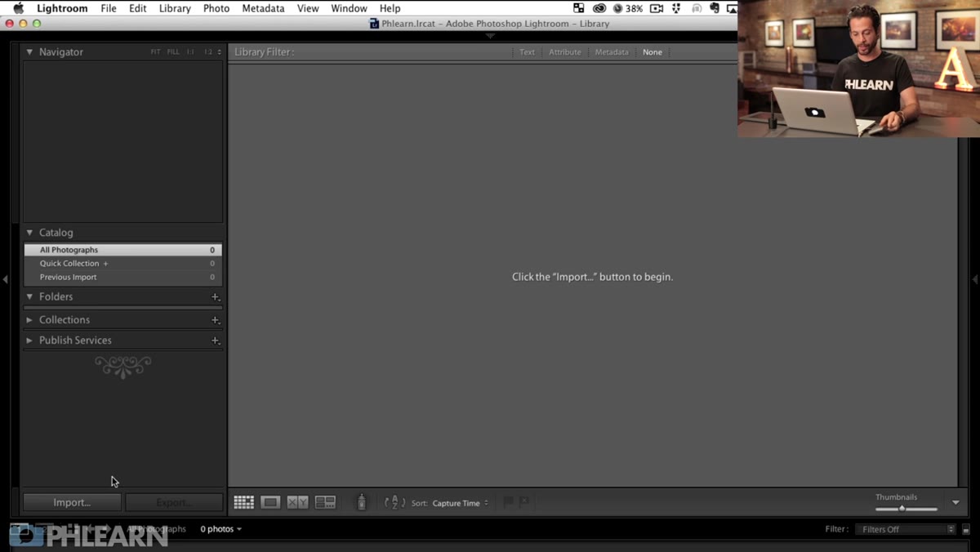Show right panel using edge arrow

coord(975,279)
